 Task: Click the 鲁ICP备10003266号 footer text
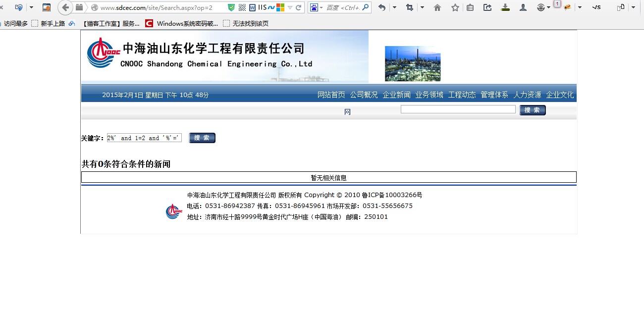point(392,195)
